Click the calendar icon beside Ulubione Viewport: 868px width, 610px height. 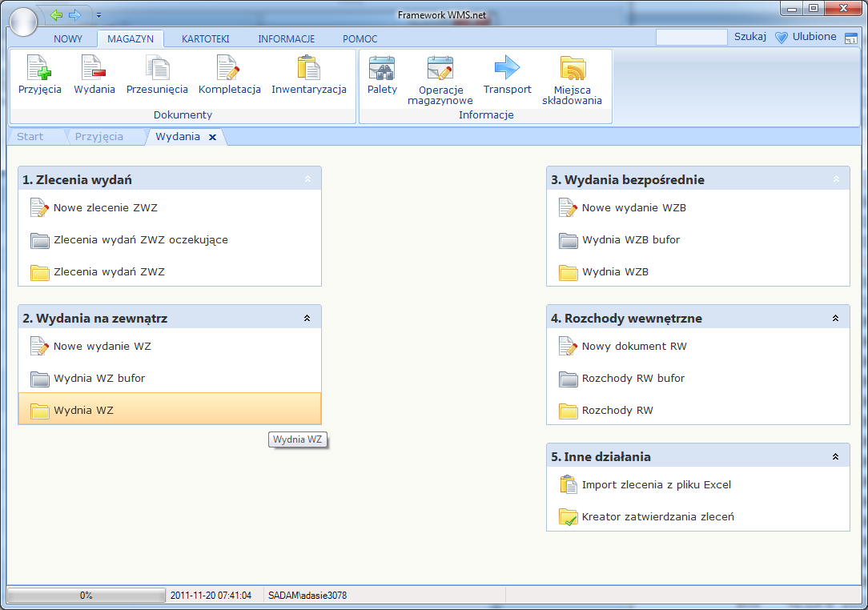click(x=851, y=38)
